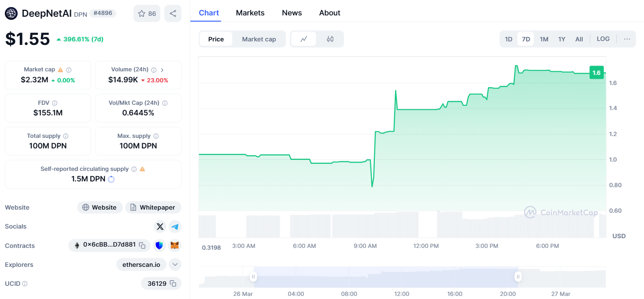Click the star watchlist icon
The image size is (644, 299).
click(x=142, y=14)
